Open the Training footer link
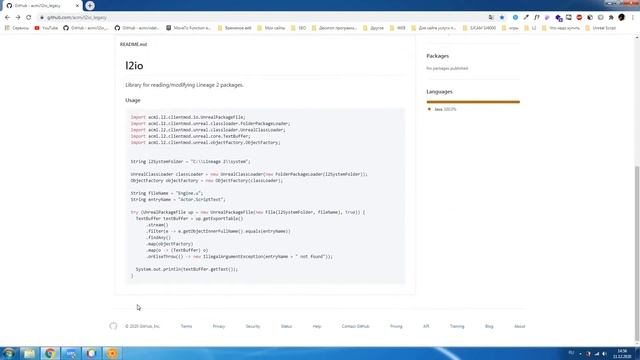This screenshot has height=360, width=640. tap(457, 327)
